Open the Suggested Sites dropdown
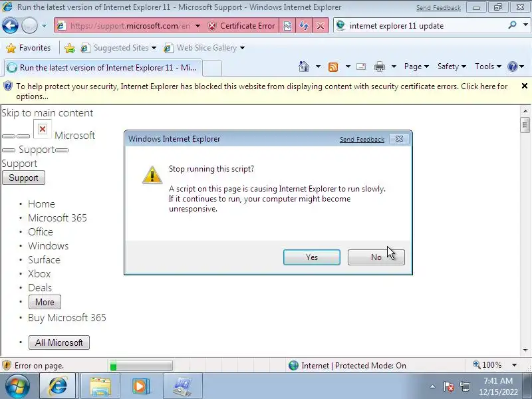 click(x=119, y=48)
